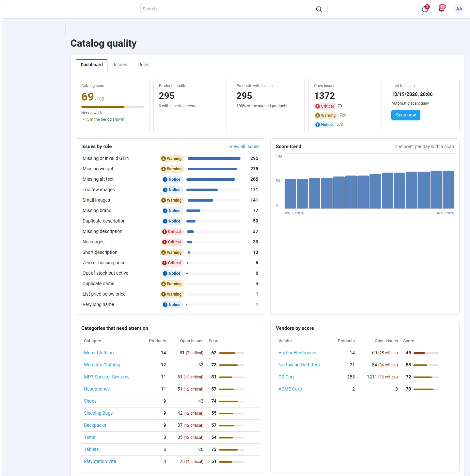Click Notice badge for Out of stock but active
Viewport: 470px width, 476px height.
coord(172,273)
